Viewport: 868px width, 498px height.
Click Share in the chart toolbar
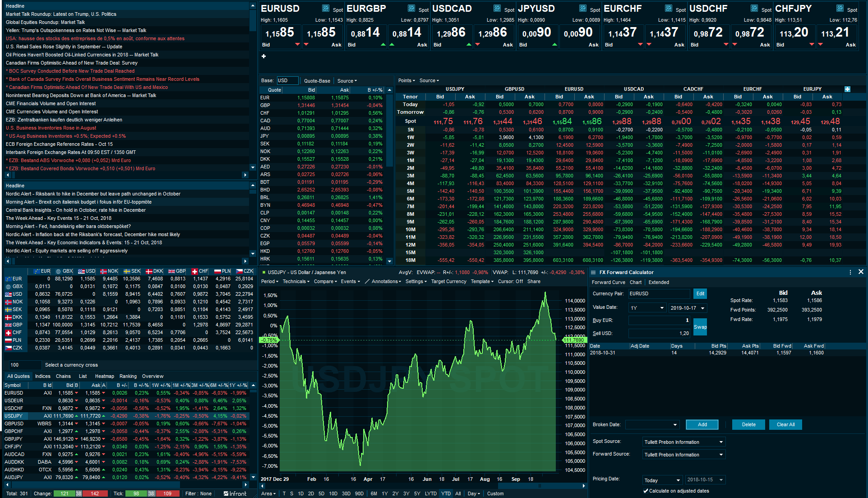click(x=534, y=281)
